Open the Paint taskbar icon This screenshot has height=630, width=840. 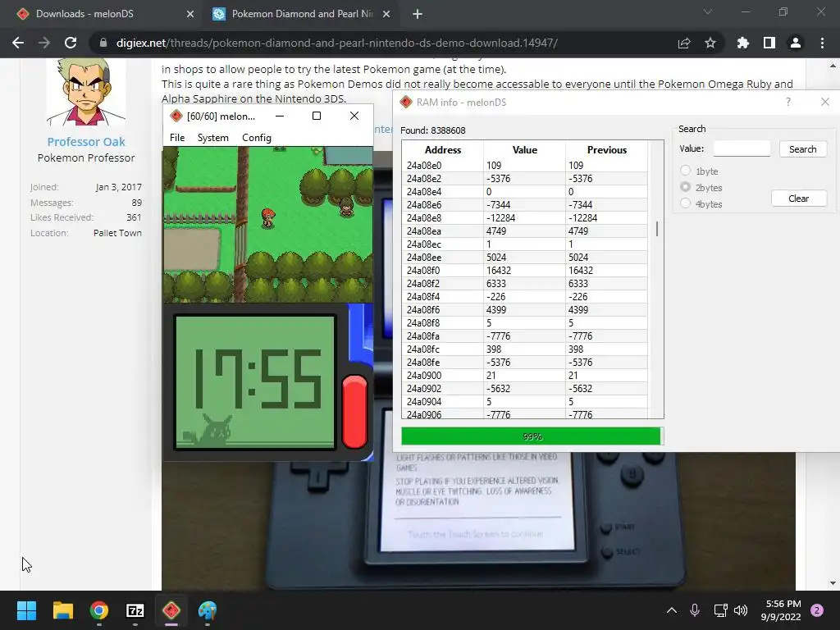click(x=208, y=610)
